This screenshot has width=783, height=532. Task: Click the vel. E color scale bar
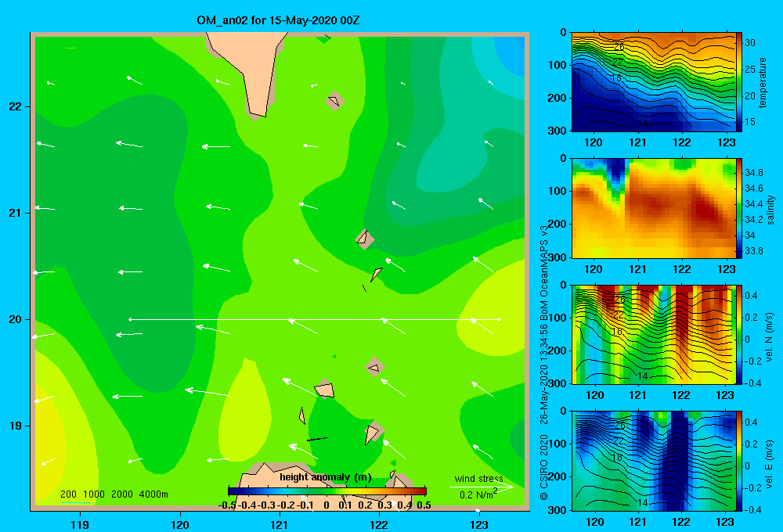[739, 461]
